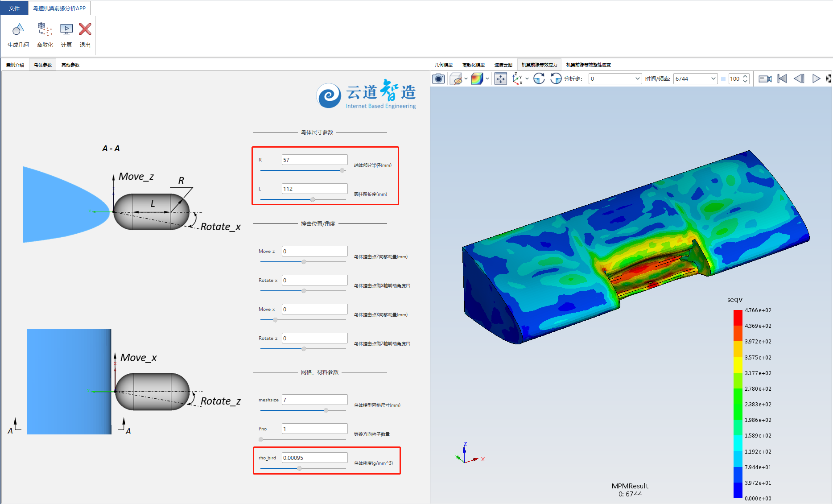
Task: Expand the toolbar overflow arrow at right edge
Action: (x=829, y=79)
